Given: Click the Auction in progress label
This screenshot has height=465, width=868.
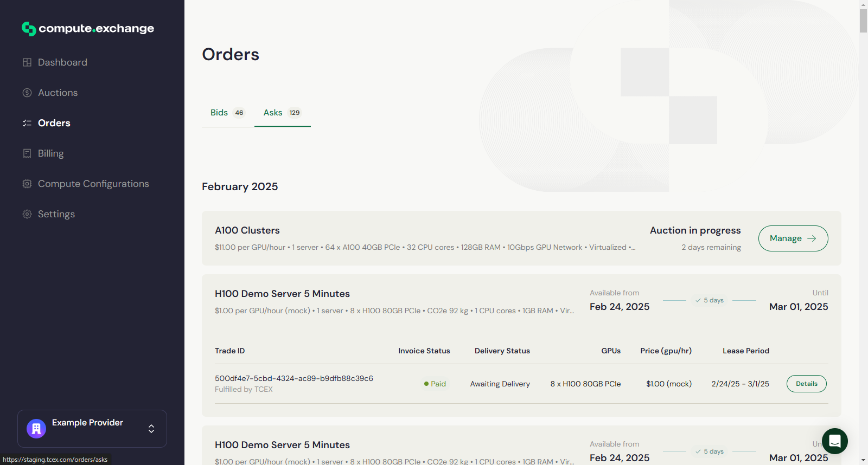Looking at the screenshot, I should [695, 230].
